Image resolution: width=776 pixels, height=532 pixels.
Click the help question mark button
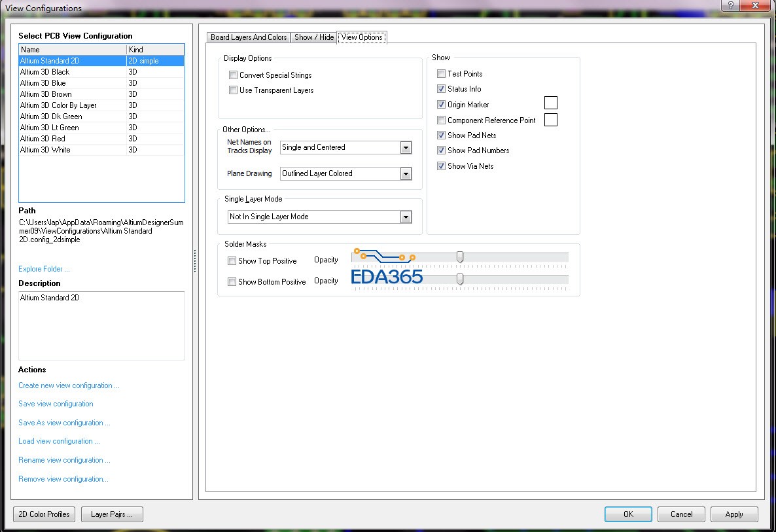tap(731, 5)
